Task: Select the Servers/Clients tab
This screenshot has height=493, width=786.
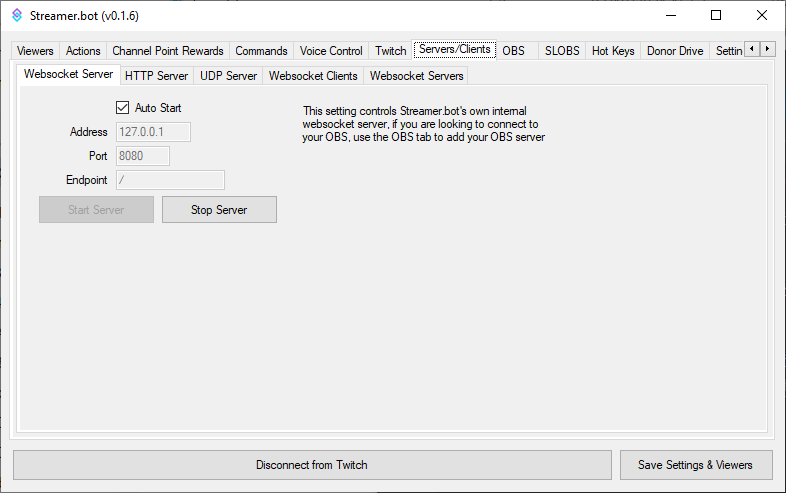Action: click(x=455, y=49)
